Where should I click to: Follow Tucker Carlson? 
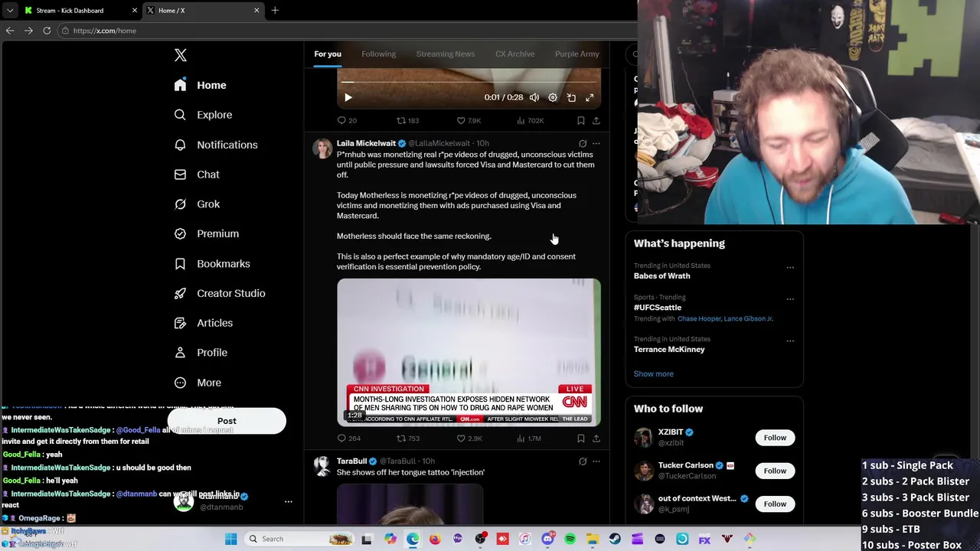tap(775, 471)
